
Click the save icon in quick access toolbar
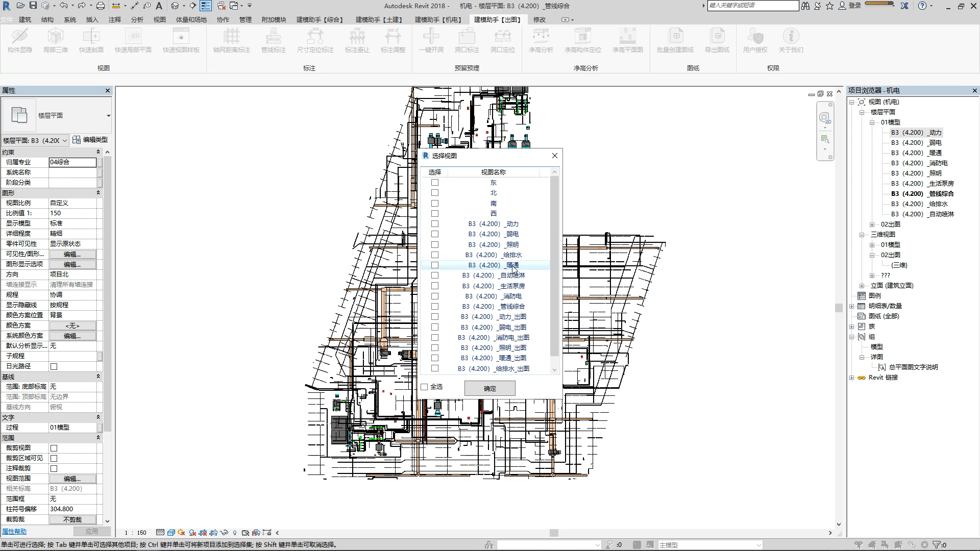coord(33,6)
